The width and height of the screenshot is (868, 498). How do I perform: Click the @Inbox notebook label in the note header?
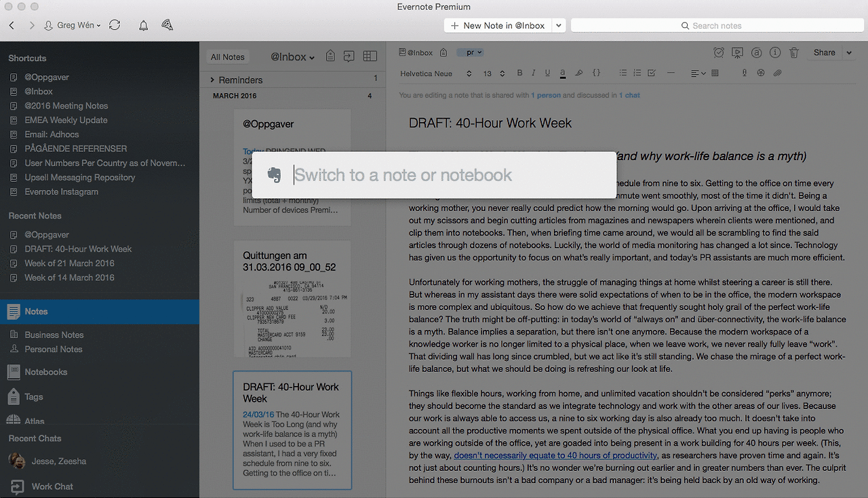(416, 52)
